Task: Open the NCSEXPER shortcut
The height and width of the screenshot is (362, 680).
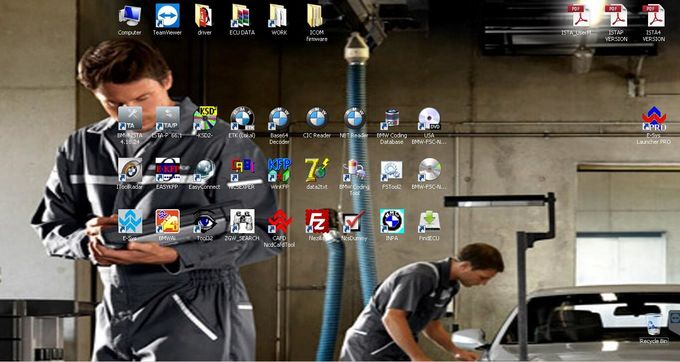Action: [242, 170]
